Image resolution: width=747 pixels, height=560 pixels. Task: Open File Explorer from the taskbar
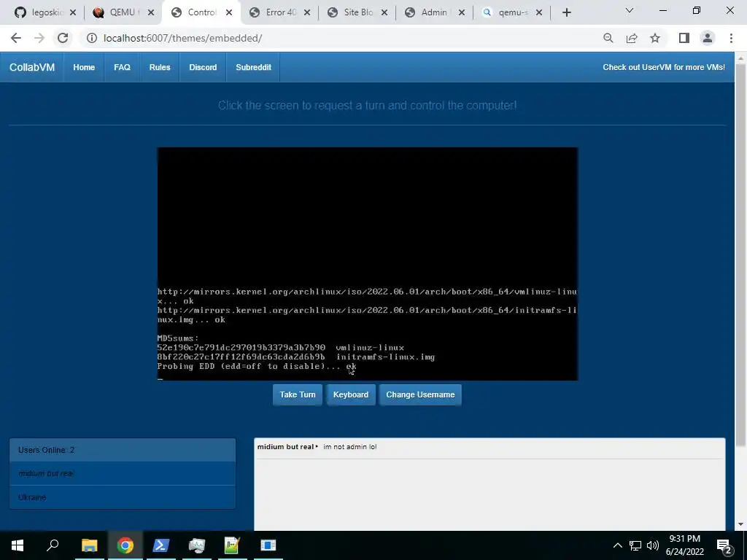pos(89,545)
